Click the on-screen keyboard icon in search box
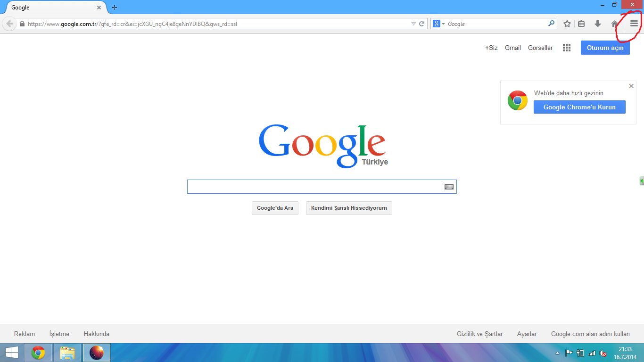This screenshot has width=644, height=362. (449, 187)
